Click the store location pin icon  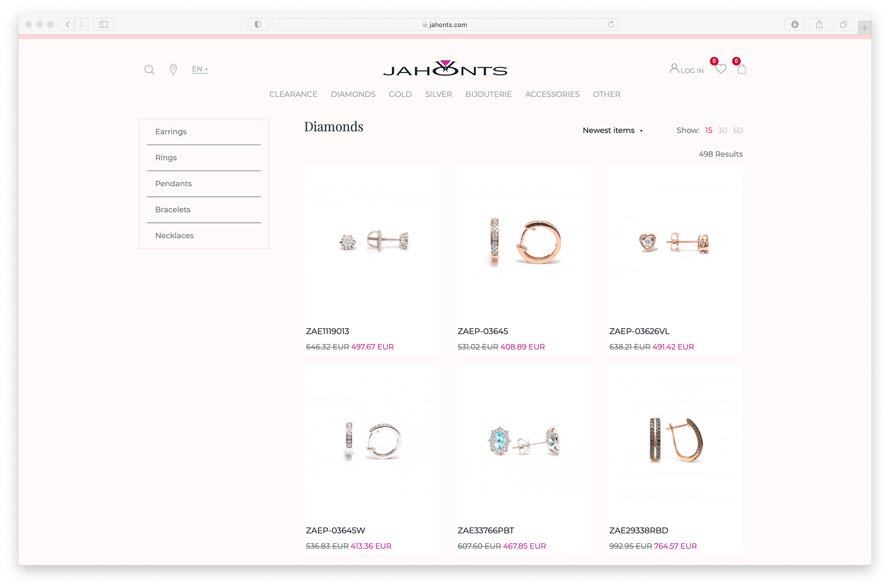(x=173, y=70)
